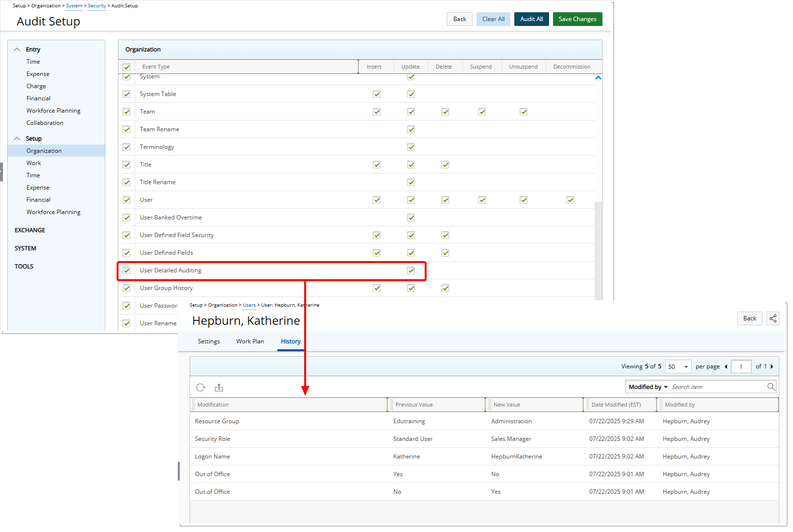The height and width of the screenshot is (532, 793).
Task: Export Katherine Hepburn's history records
Action: [219, 387]
